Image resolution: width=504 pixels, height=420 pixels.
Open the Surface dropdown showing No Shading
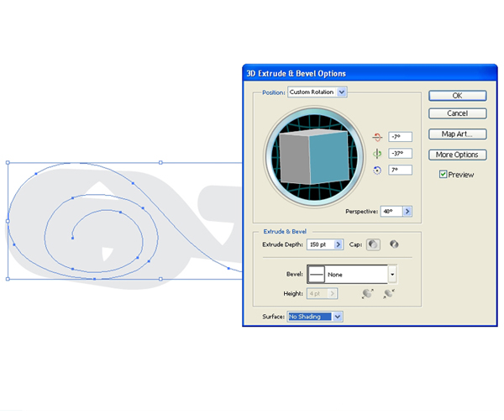click(315, 317)
